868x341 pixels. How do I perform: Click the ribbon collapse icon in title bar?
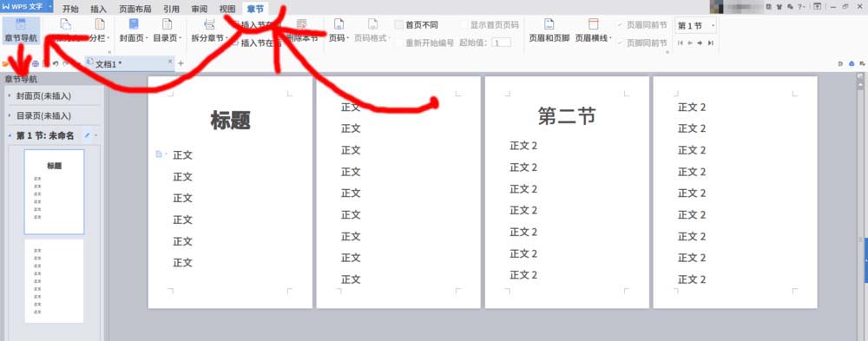[x=817, y=6]
